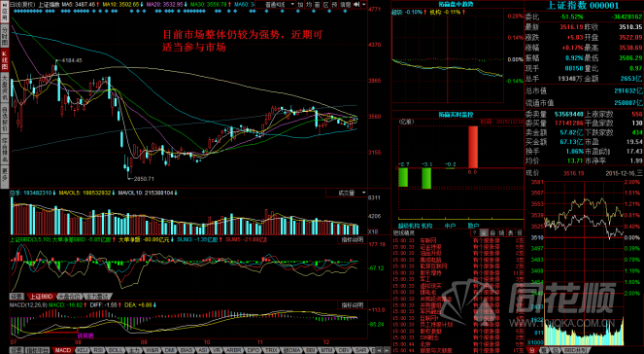The image size is (644, 354).
Task: Click the 分时图 item in left sidebar
Action: click(x=5, y=36)
